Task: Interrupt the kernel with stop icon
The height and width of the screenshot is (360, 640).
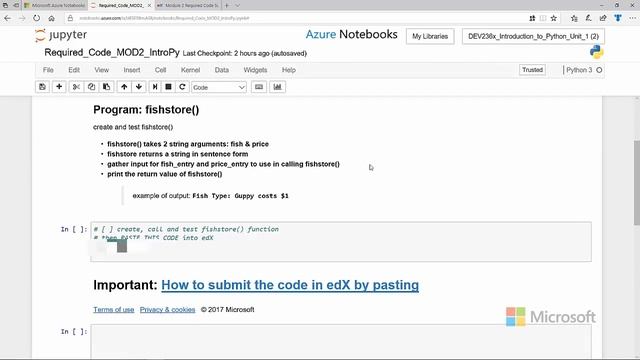Action: tap(168, 87)
